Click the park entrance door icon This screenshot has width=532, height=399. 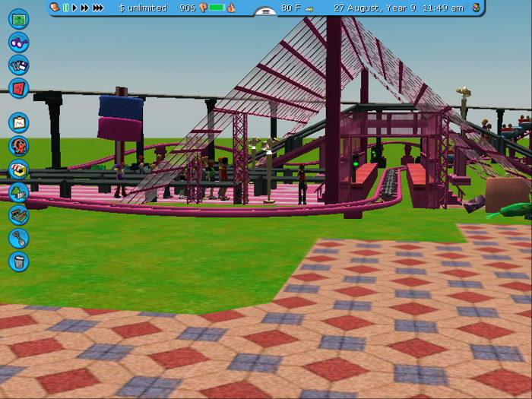click(x=19, y=88)
